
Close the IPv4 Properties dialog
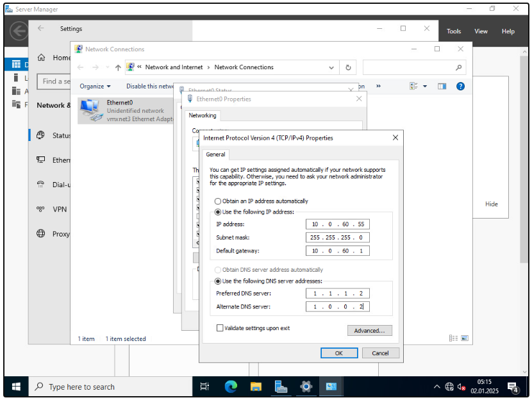tap(395, 138)
